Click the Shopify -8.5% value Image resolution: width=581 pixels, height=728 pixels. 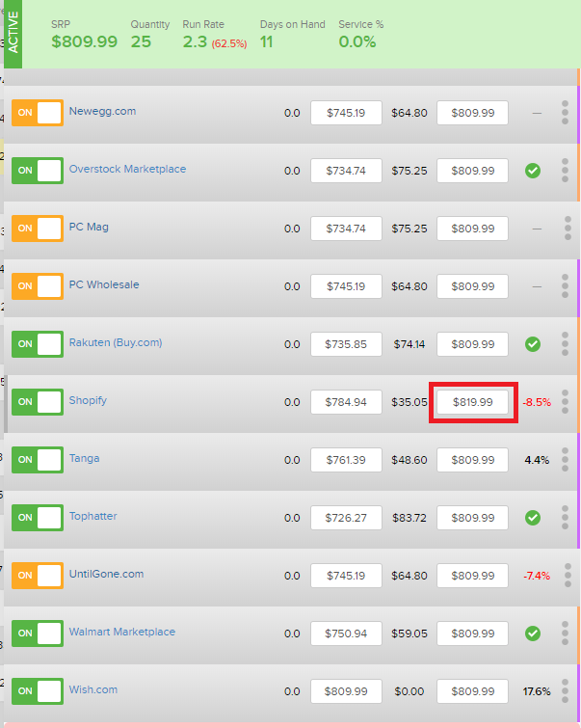pos(537,402)
